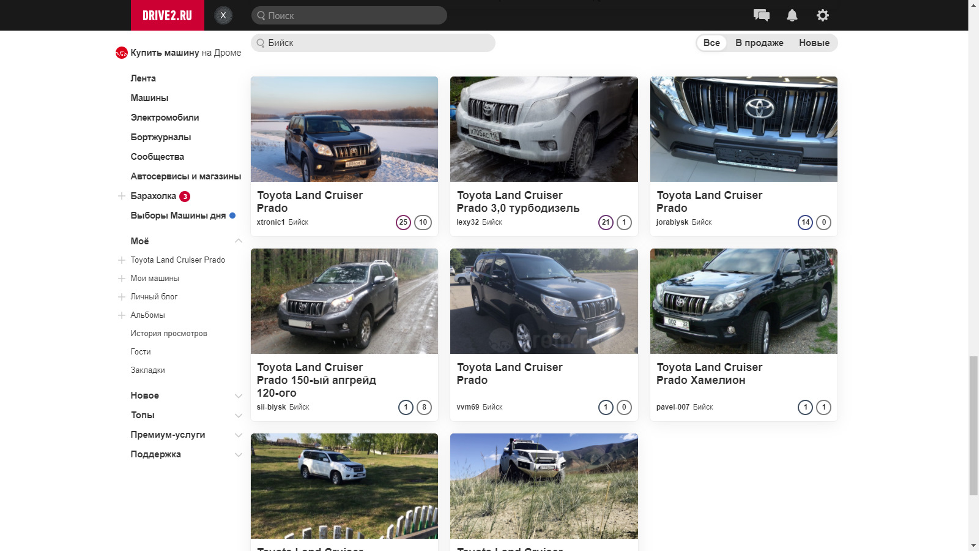Click the comment counter on lexy32's card
The width and height of the screenshot is (980, 551).
pyautogui.click(x=624, y=222)
